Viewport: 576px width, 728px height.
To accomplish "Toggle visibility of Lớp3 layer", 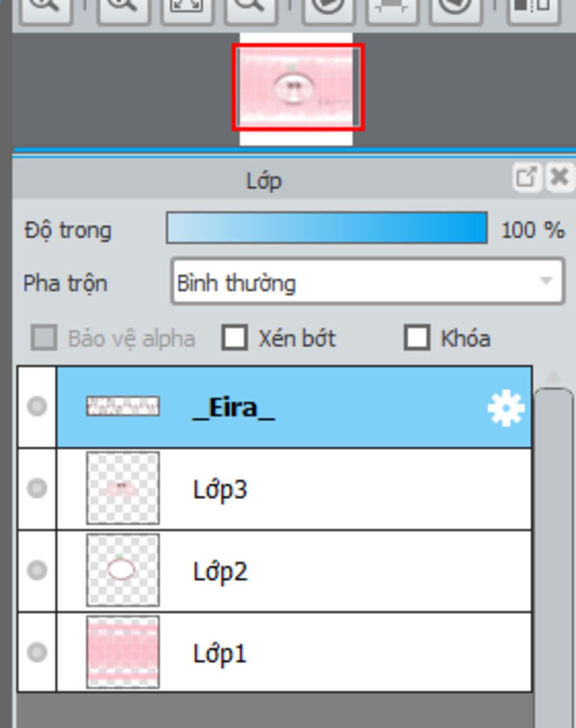I will (37, 488).
